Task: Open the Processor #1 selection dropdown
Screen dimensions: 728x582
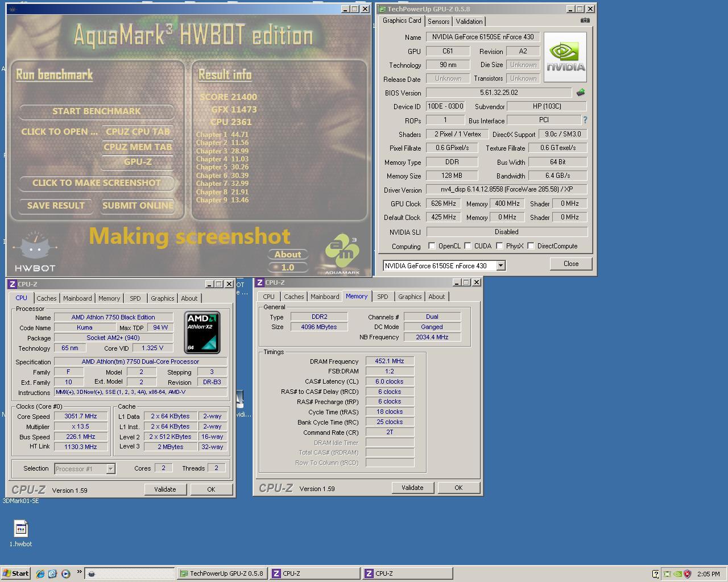Action: 110,469
